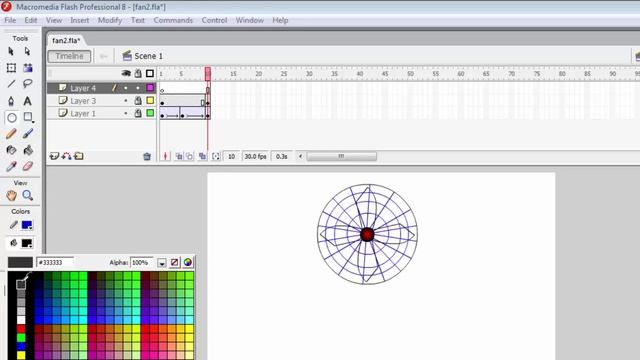Open the Insert menu

click(x=80, y=20)
